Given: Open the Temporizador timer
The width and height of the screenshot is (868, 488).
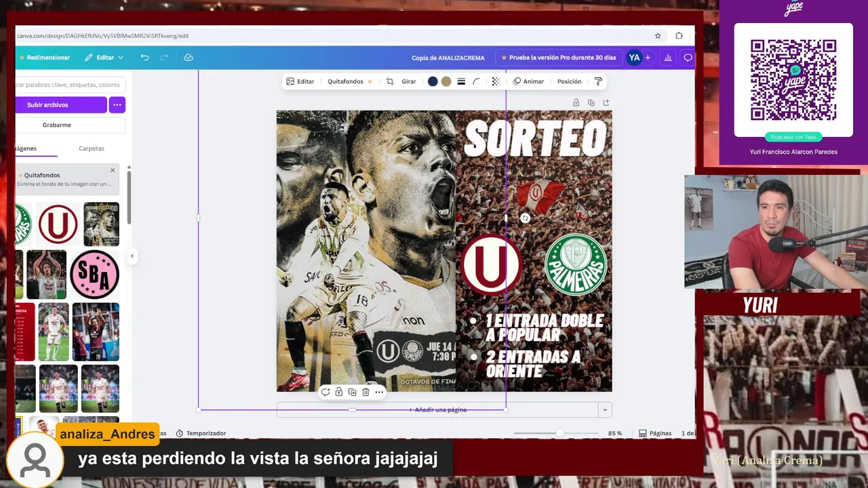Looking at the screenshot, I should coord(201,433).
